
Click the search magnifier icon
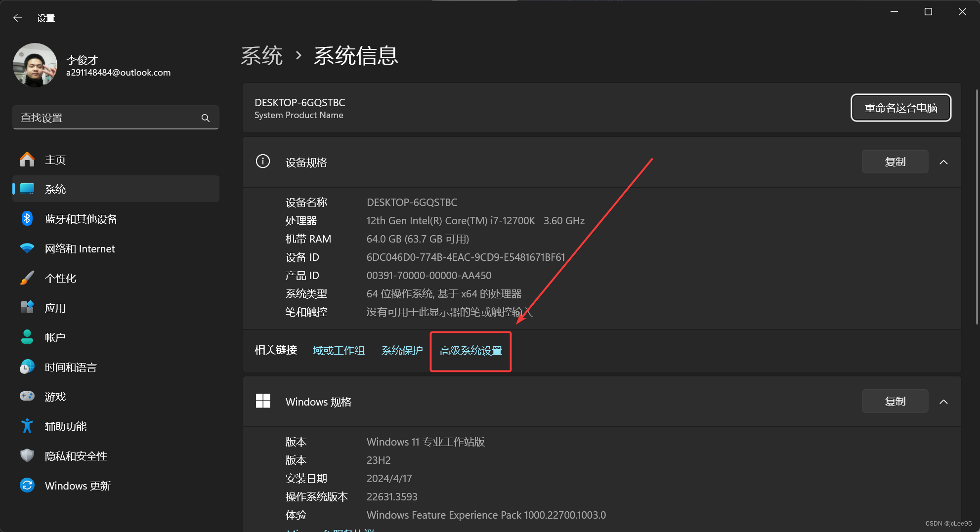tap(206, 118)
